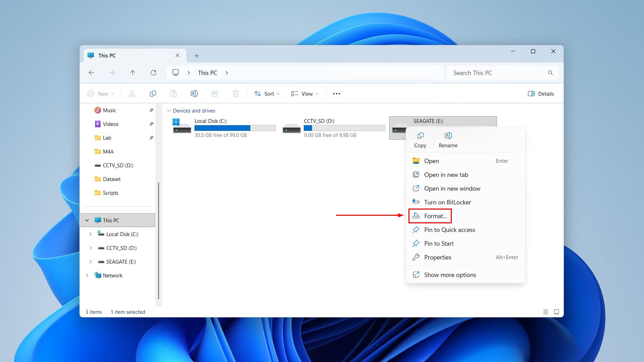Select the CCTV_SD (D:) drive icon

pos(291,129)
